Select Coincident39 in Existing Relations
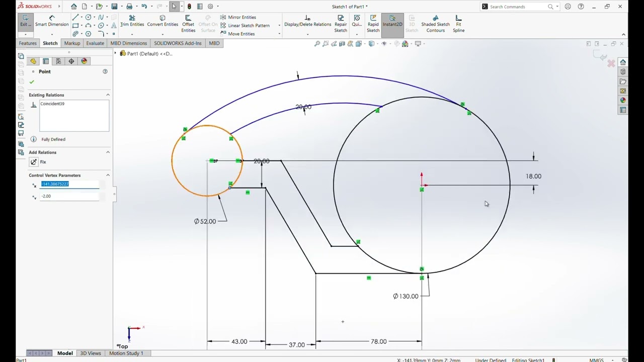This screenshot has height=362, width=644. pyautogui.click(x=52, y=104)
